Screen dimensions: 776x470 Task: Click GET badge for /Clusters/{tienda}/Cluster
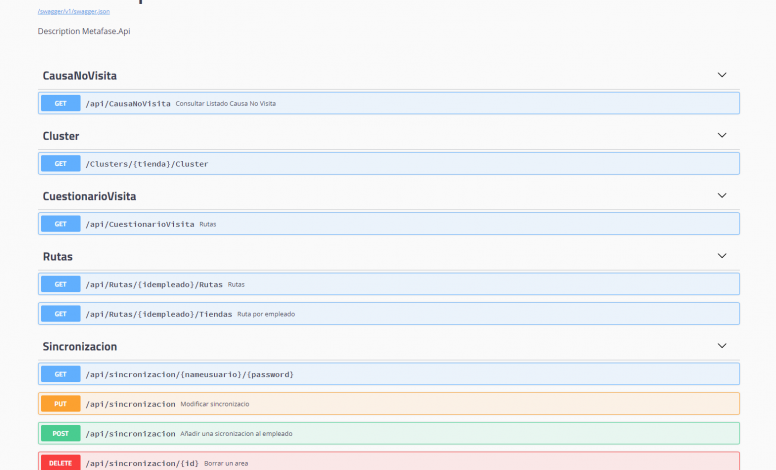click(60, 163)
